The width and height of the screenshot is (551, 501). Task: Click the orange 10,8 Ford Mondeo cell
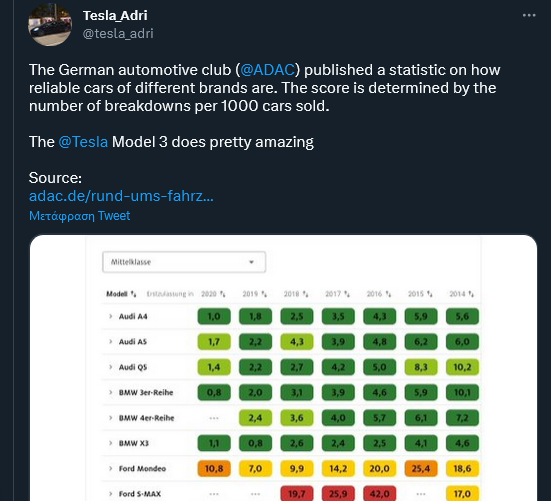[x=214, y=468]
